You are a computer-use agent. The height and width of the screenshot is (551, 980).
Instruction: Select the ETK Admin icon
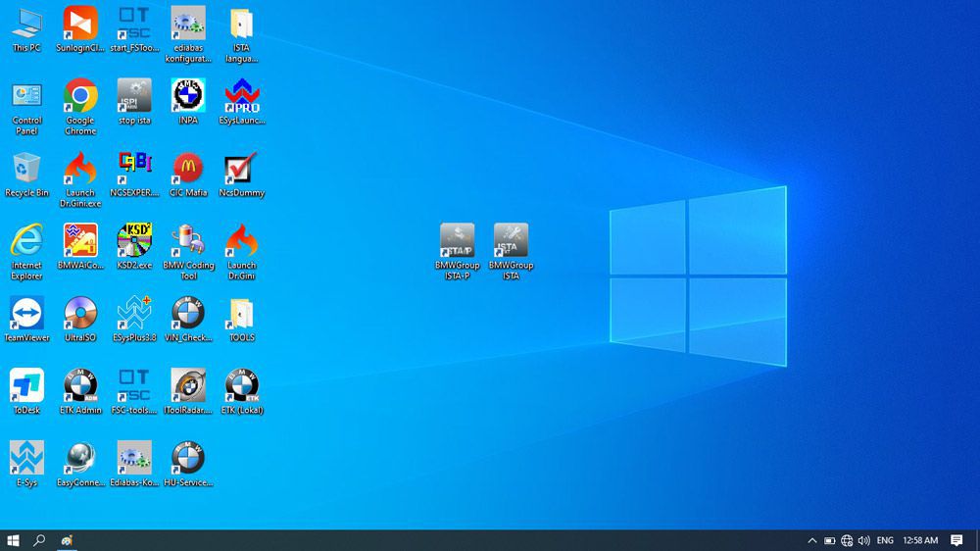click(x=80, y=392)
